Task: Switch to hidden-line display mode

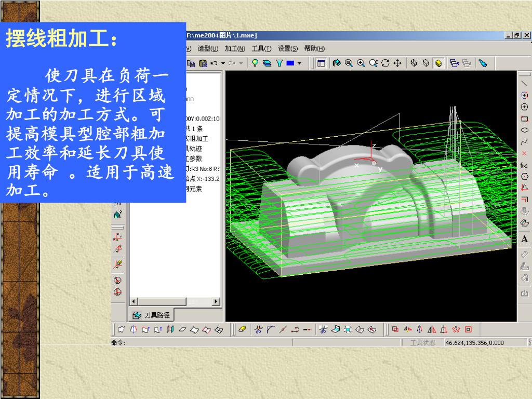Action: tap(426, 63)
